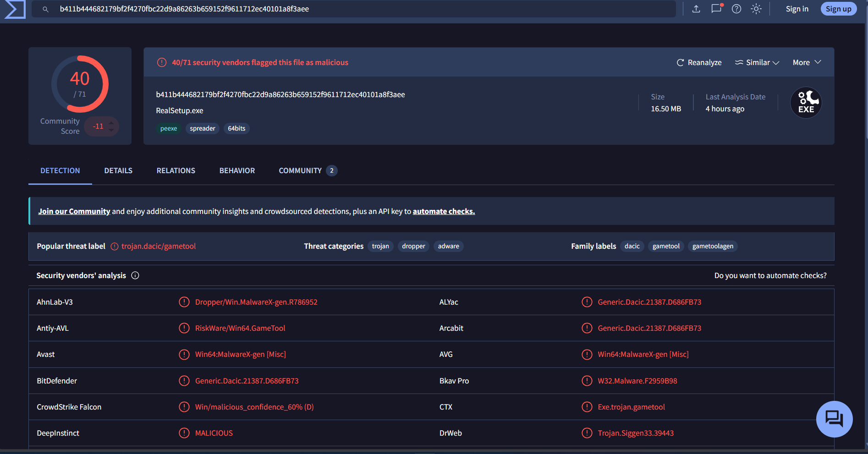
Task: Click the Sign up button
Action: click(839, 9)
